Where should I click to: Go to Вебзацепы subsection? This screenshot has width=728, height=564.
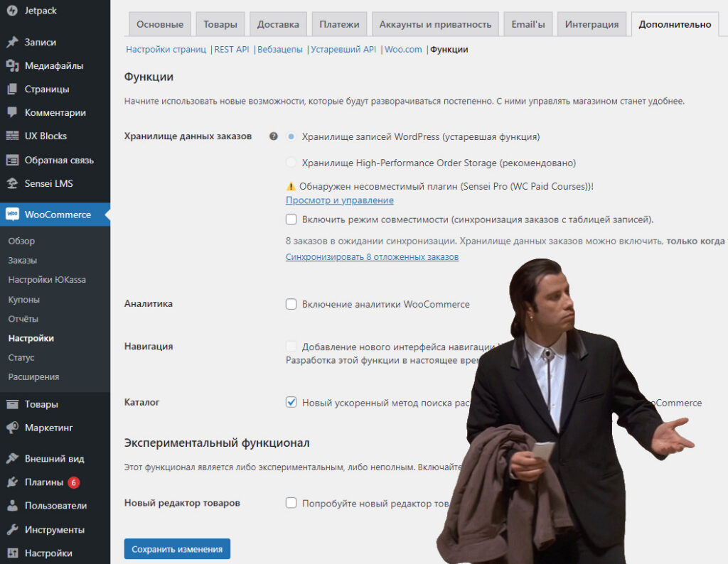pos(280,49)
